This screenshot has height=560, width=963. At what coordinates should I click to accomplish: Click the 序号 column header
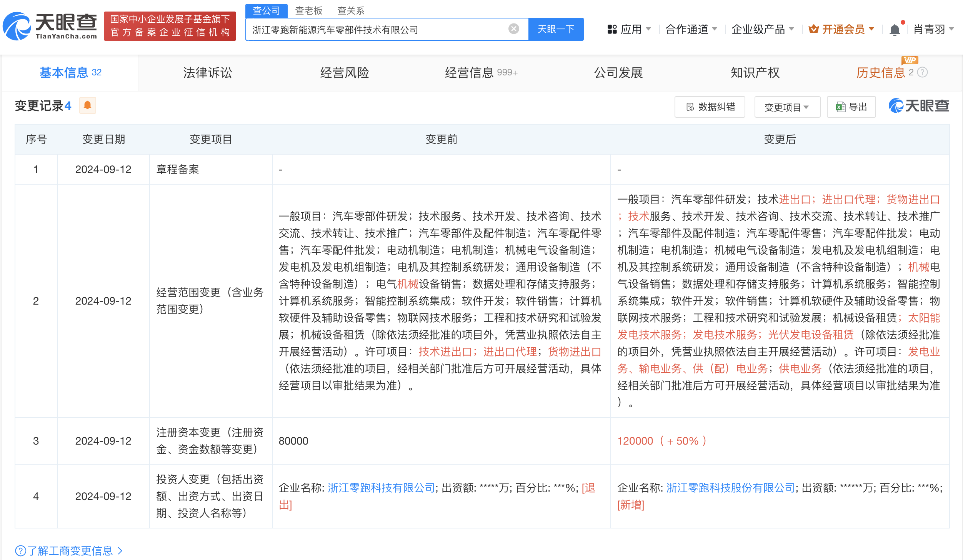tap(36, 139)
